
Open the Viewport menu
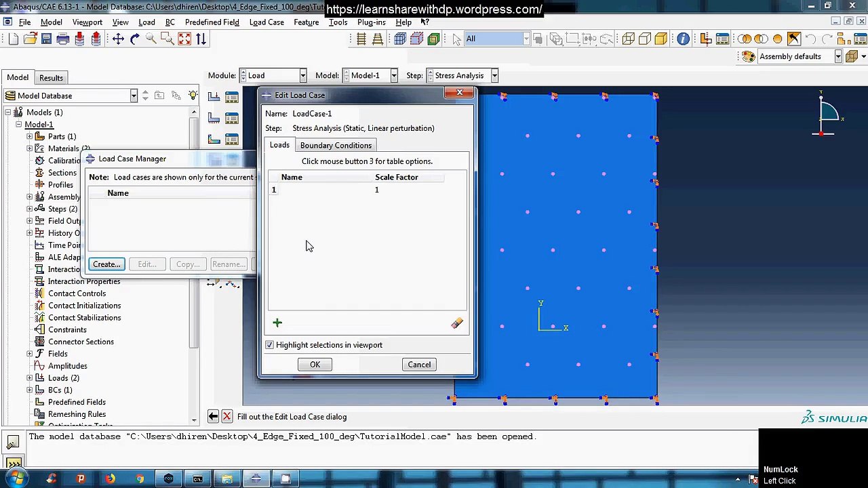coord(87,22)
